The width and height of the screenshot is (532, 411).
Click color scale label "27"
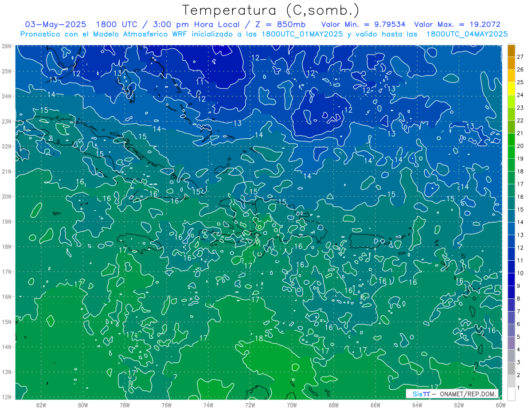520,56
